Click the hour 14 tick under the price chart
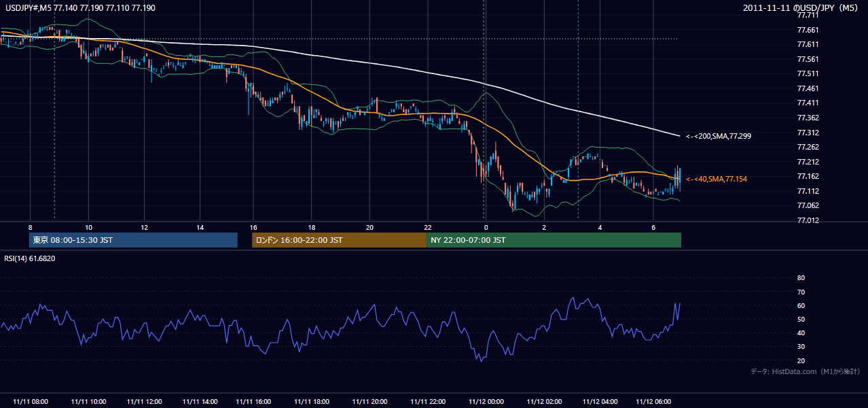The height and width of the screenshot is (408, 868). [x=200, y=227]
